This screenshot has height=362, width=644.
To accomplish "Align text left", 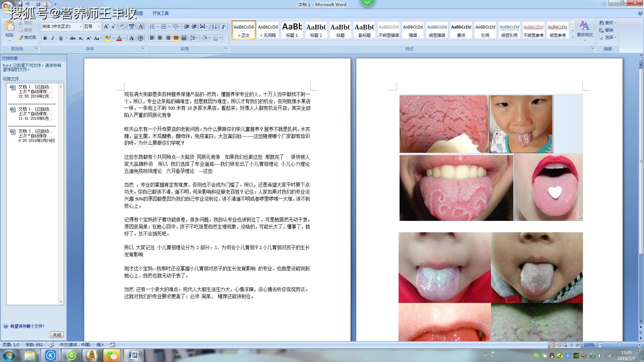I will (x=152, y=38).
